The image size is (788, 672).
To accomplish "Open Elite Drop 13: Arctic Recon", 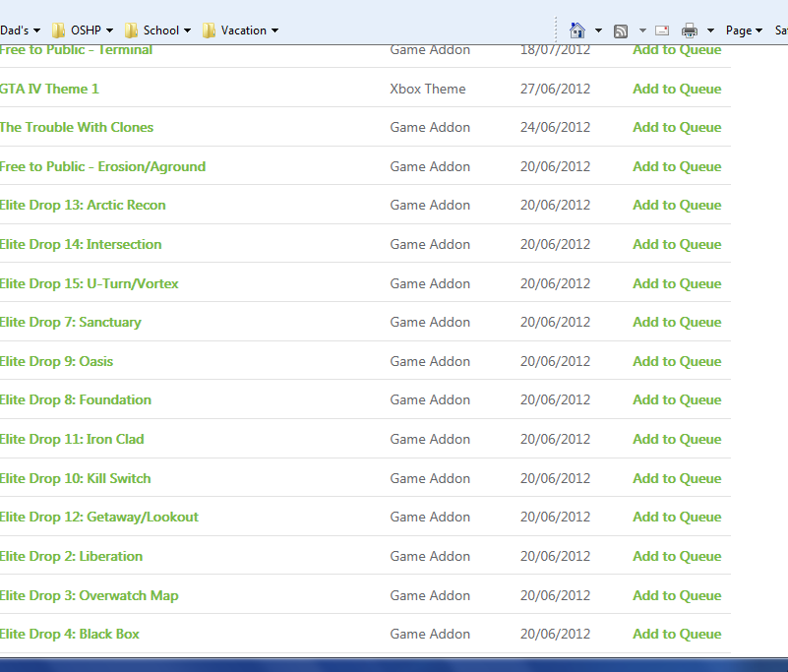I will [x=83, y=205].
